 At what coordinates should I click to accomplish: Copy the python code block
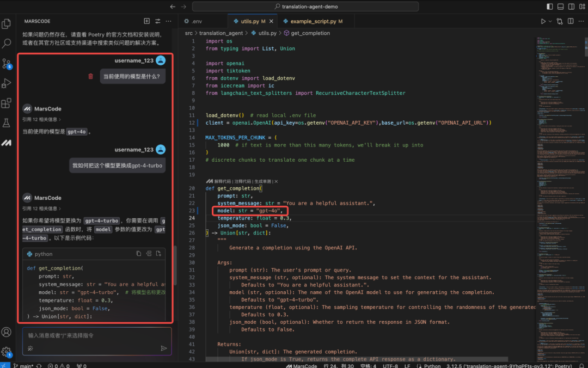pyautogui.click(x=139, y=254)
